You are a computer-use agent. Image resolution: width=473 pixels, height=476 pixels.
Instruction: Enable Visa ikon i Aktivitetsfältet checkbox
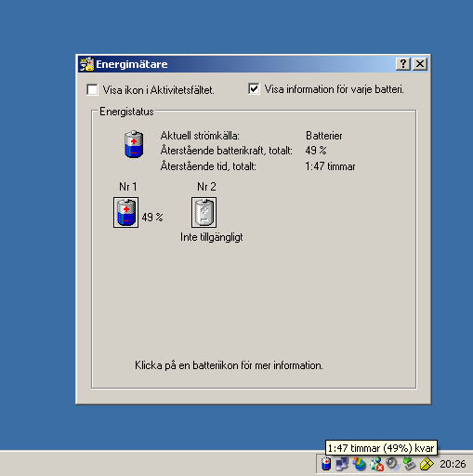(x=92, y=90)
